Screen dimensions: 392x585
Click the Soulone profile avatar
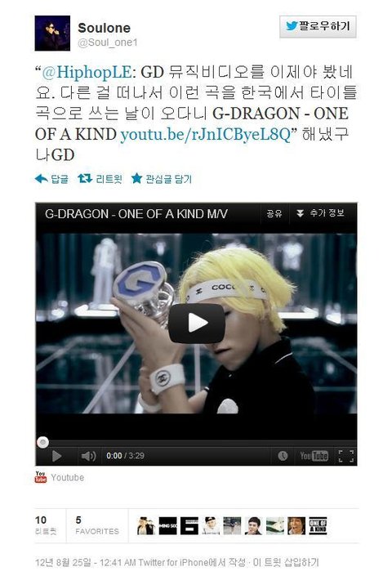tap(52, 33)
